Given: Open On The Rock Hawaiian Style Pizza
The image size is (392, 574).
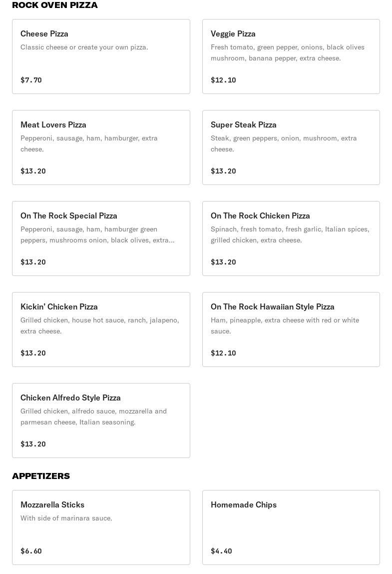Looking at the screenshot, I should pyautogui.click(x=291, y=329).
